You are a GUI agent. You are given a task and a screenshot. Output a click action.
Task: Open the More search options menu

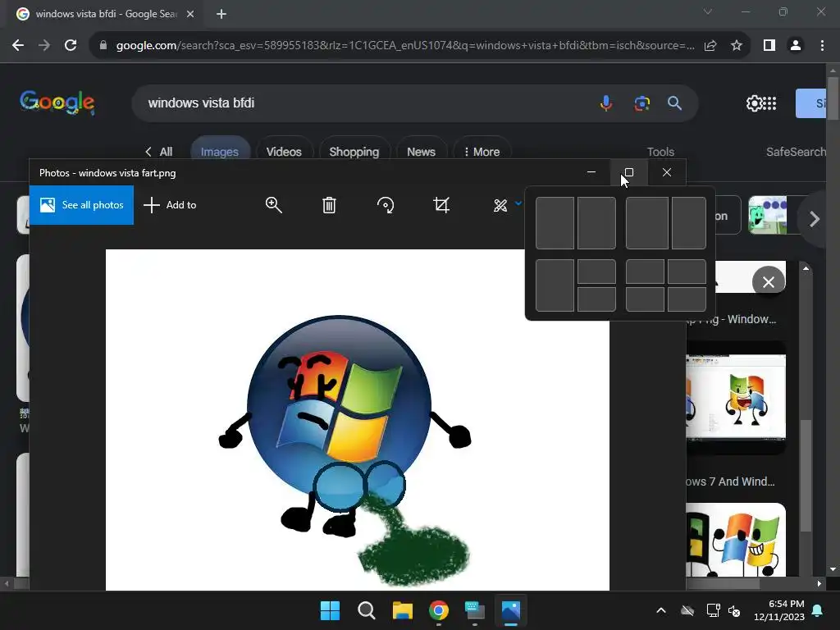(x=482, y=152)
